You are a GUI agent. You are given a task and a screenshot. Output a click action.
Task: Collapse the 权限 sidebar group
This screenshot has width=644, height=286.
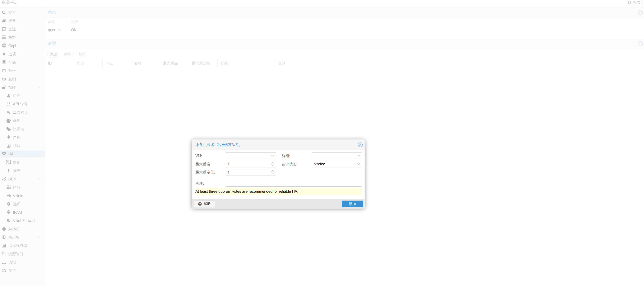tap(39, 87)
